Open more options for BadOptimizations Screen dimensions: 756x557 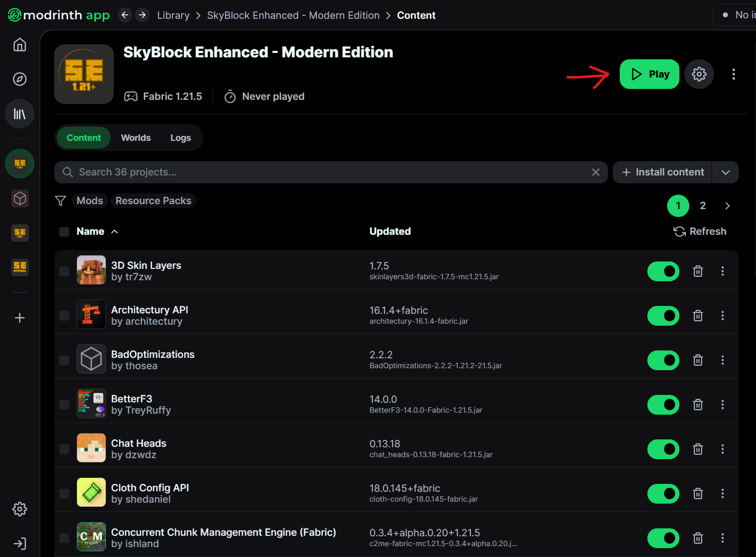point(722,360)
